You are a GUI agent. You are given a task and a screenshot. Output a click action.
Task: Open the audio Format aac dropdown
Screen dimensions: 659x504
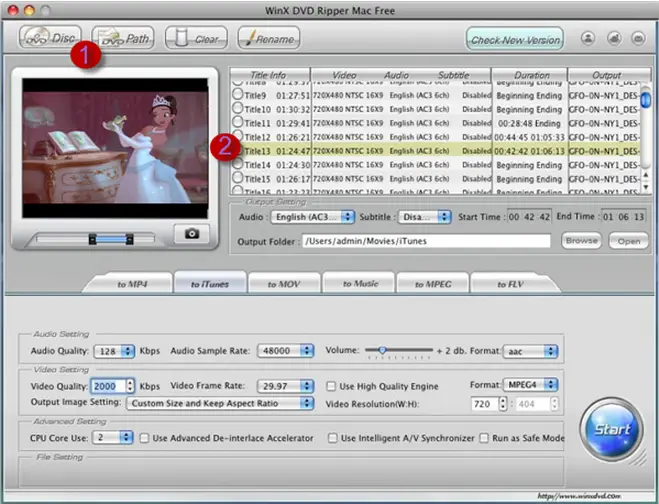coord(530,351)
